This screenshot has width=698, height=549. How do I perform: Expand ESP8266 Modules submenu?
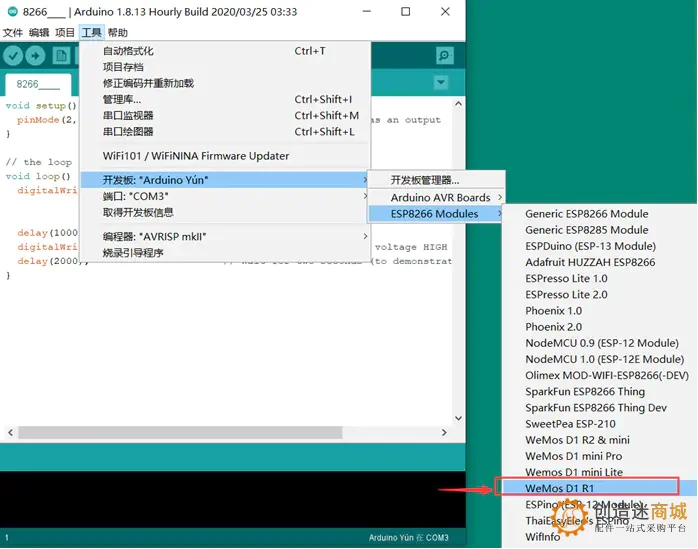(436, 214)
